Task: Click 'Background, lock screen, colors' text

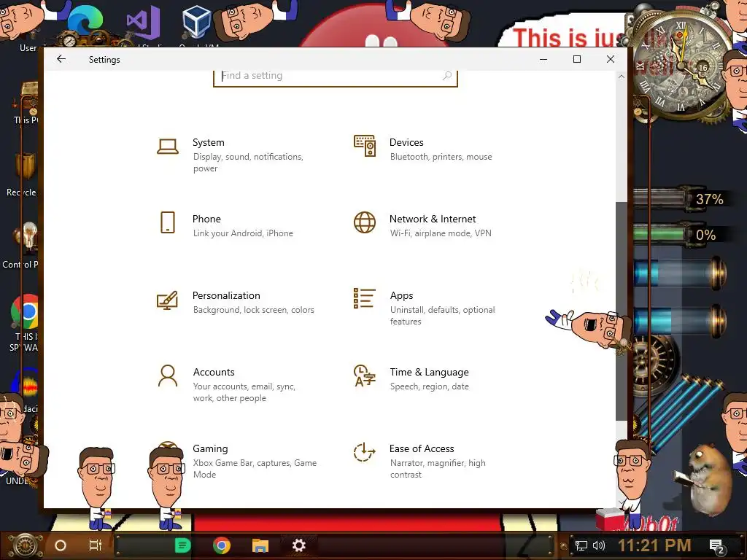Action: (253, 310)
